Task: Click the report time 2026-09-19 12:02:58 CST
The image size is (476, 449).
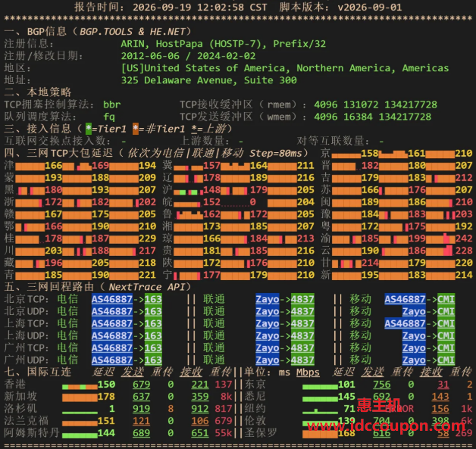Action: point(200,7)
